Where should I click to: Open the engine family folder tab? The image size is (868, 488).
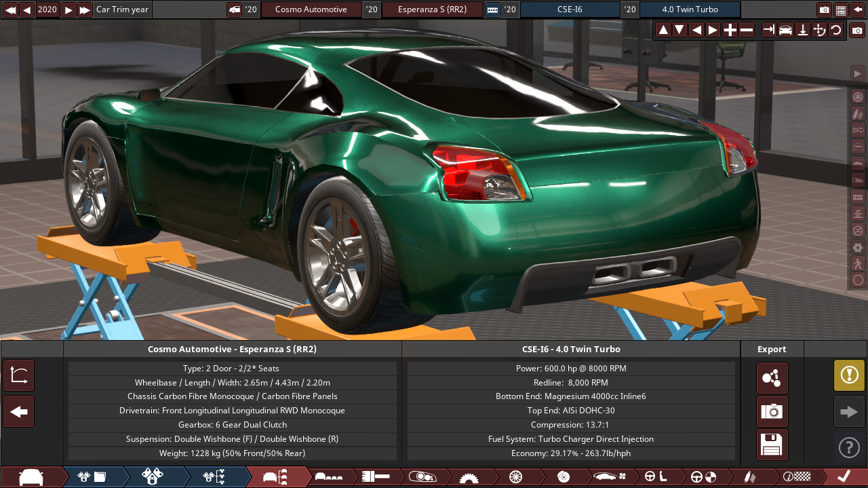click(x=92, y=477)
